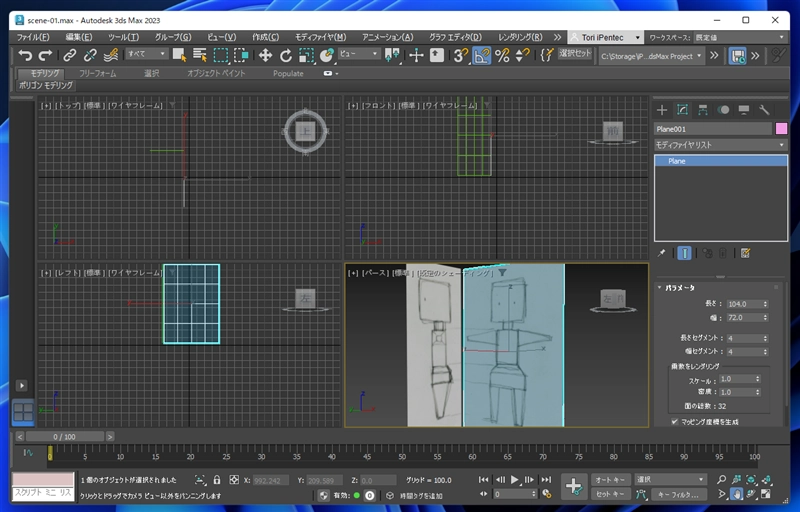
Task: Click the large Set Keys plus button
Action: tap(574, 487)
